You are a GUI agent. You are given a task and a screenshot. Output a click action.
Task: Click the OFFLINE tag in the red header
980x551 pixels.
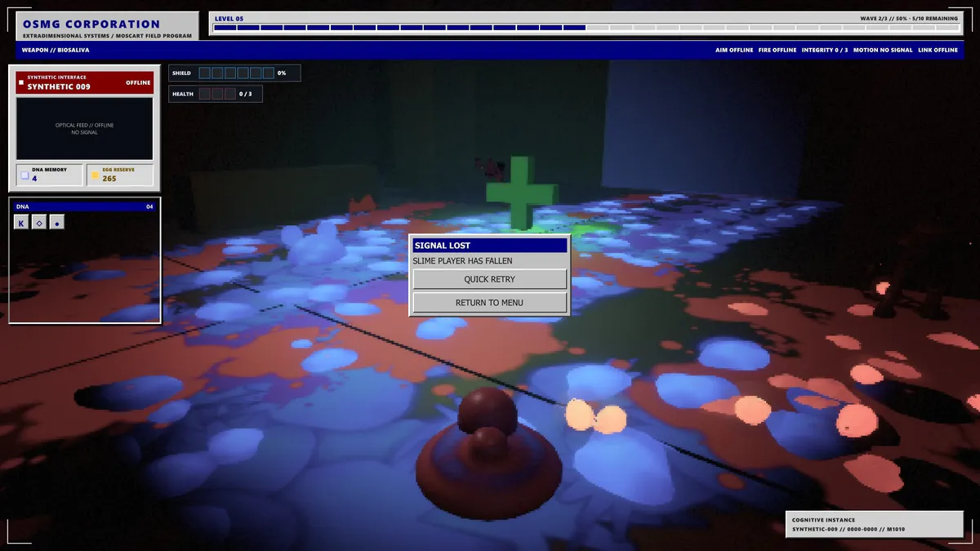[x=138, y=82]
